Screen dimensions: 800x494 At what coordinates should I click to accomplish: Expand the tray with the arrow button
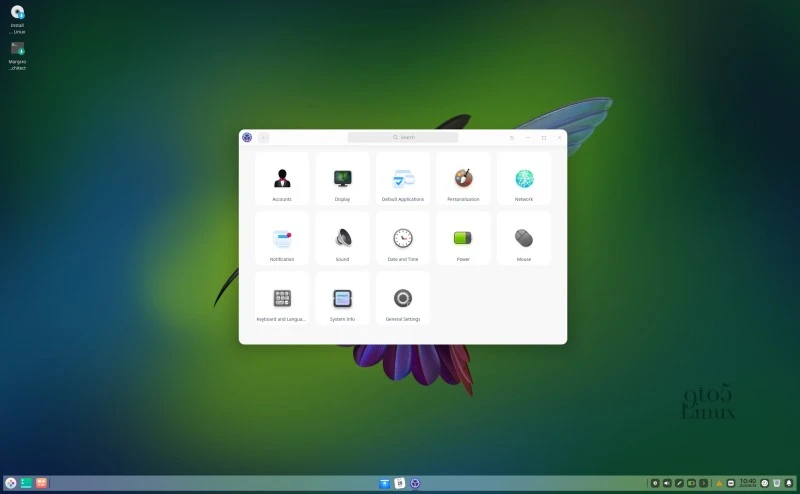click(704, 483)
